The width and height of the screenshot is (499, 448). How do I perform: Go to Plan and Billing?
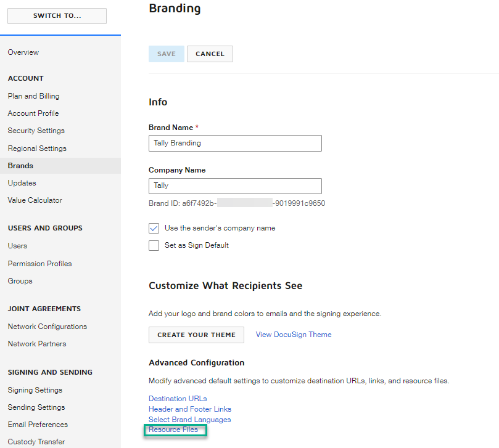tap(33, 96)
